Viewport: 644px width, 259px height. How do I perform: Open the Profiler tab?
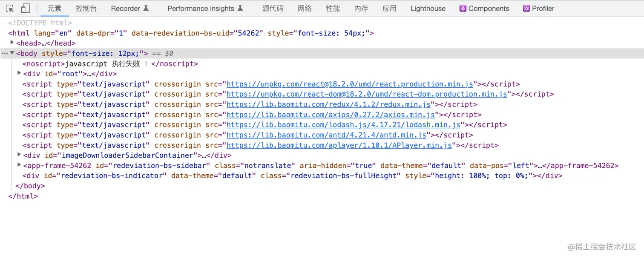pos(539,9)
